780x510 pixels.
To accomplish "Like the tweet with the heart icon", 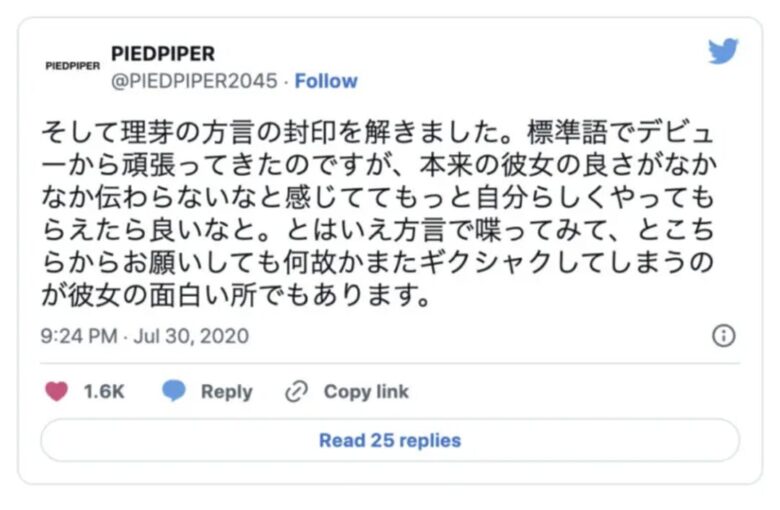I will 56,391.
